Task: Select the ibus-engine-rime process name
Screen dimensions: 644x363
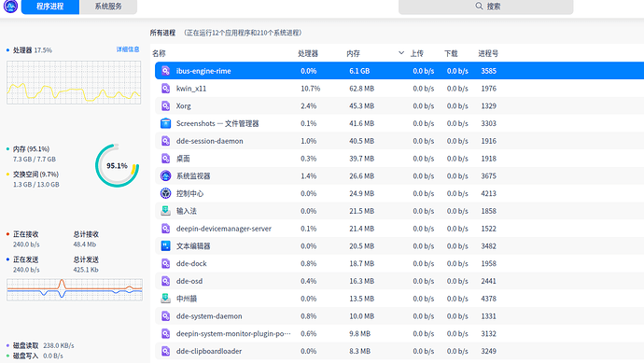Action: (x=203, y=71)
